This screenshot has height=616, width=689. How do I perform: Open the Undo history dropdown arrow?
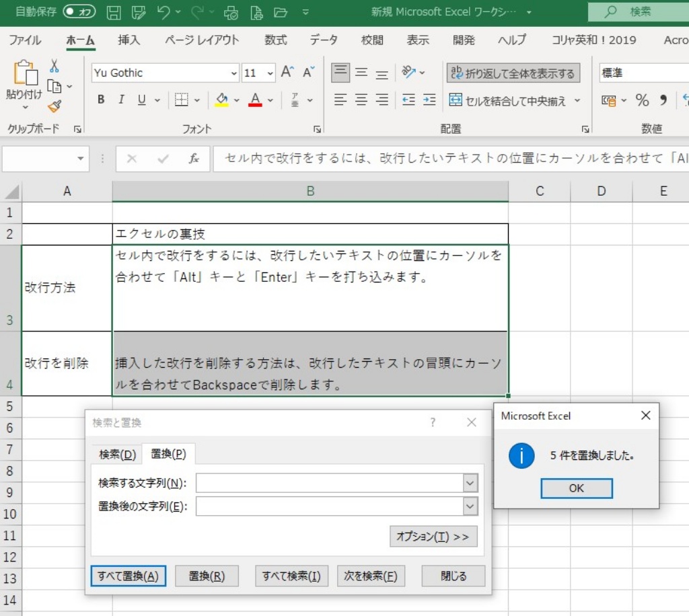coord(178,12)
